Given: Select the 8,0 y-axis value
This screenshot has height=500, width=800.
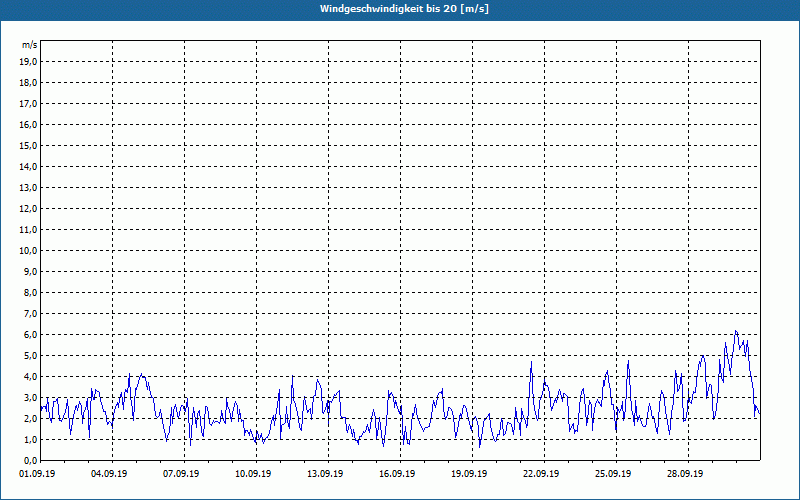Looking at the screenshot, I should pos(31,292).
